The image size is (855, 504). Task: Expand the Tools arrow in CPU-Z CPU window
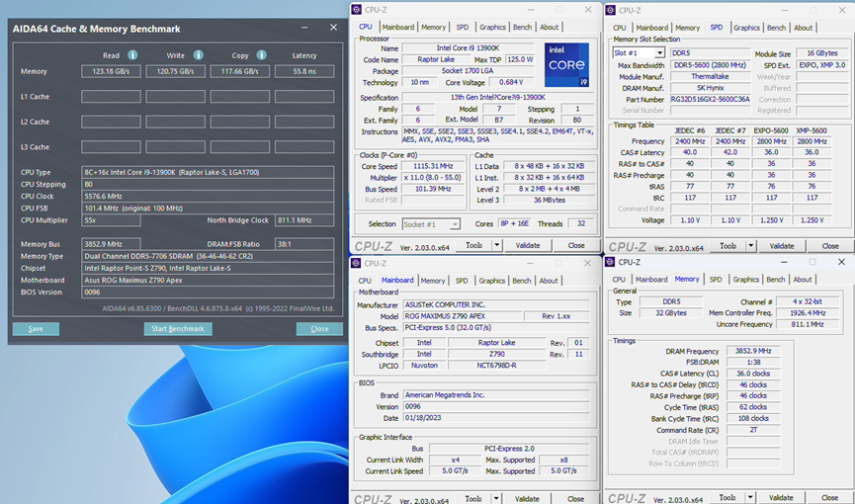[497, 245]
